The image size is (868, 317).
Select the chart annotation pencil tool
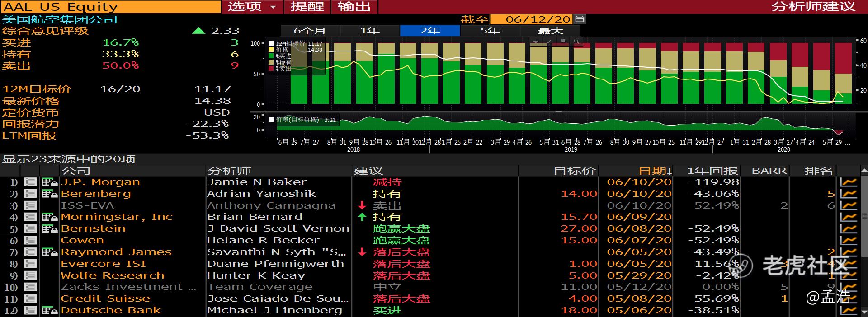point(549,42)
